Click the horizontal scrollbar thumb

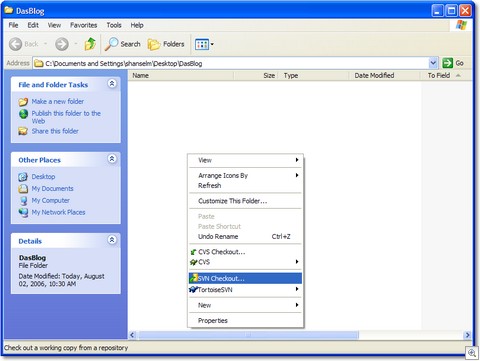click(x=248, y=335)
